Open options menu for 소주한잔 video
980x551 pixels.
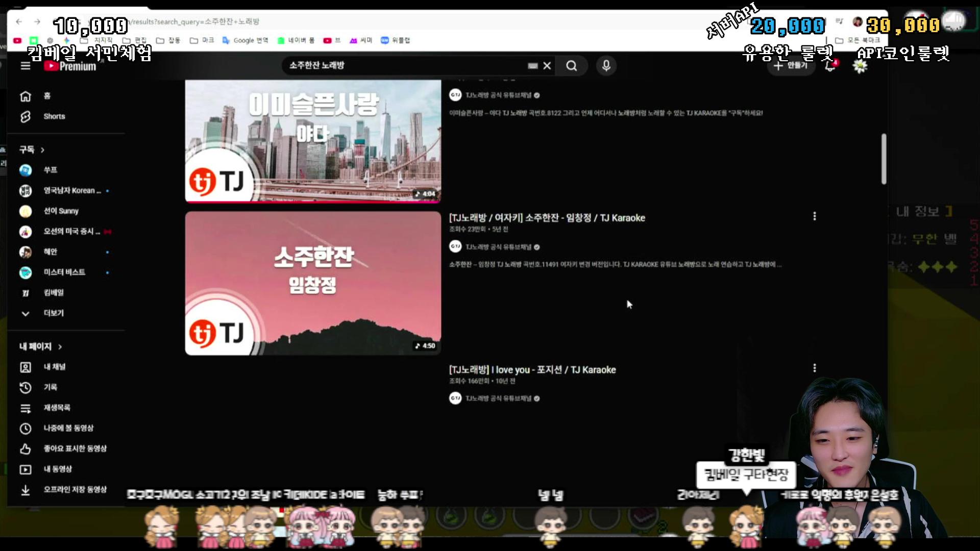(815, 216)
